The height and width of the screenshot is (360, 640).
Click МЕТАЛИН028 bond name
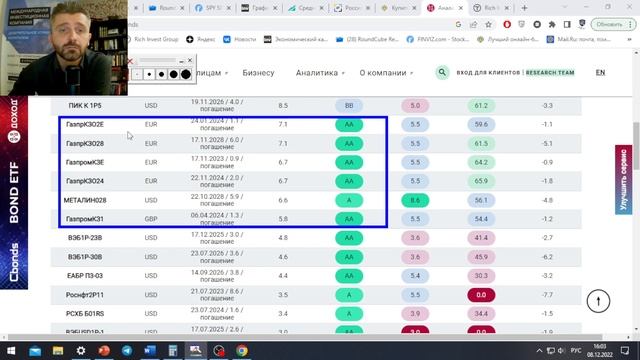coord(85,200)
